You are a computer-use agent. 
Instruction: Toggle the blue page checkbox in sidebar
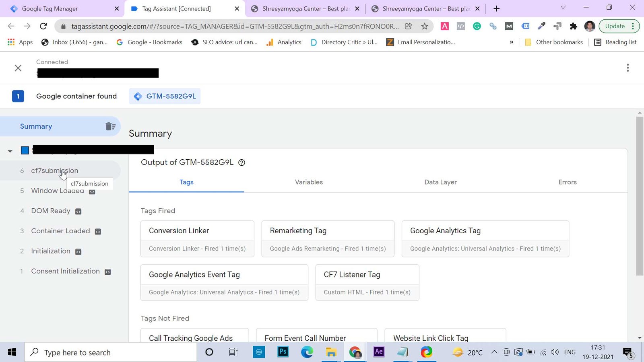click(x=25, y=150)
